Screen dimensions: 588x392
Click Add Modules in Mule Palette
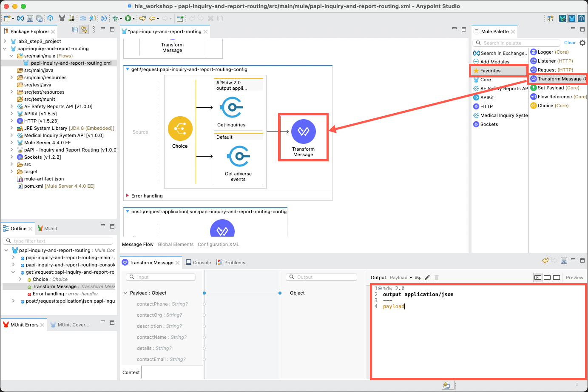(491, 62)
